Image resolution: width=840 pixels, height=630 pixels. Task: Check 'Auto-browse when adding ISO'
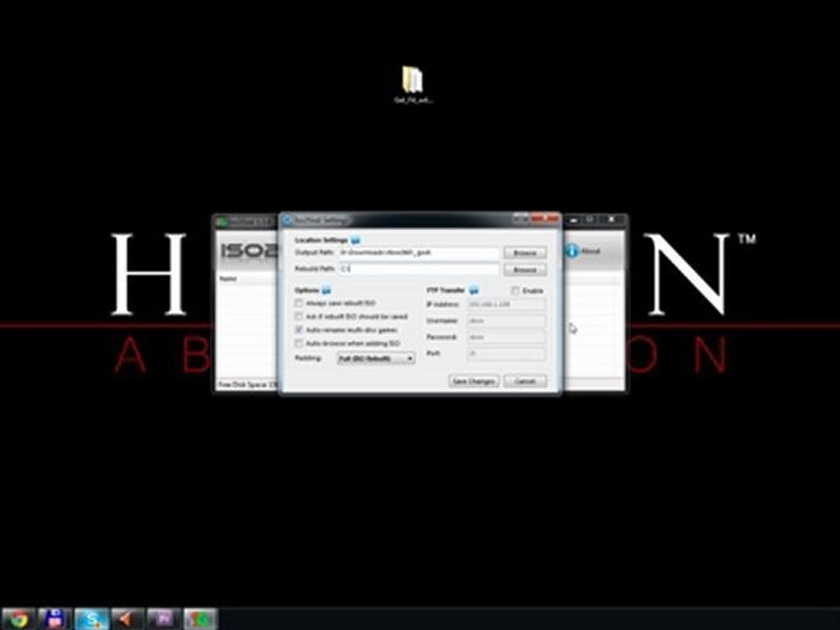pos(299,344)
